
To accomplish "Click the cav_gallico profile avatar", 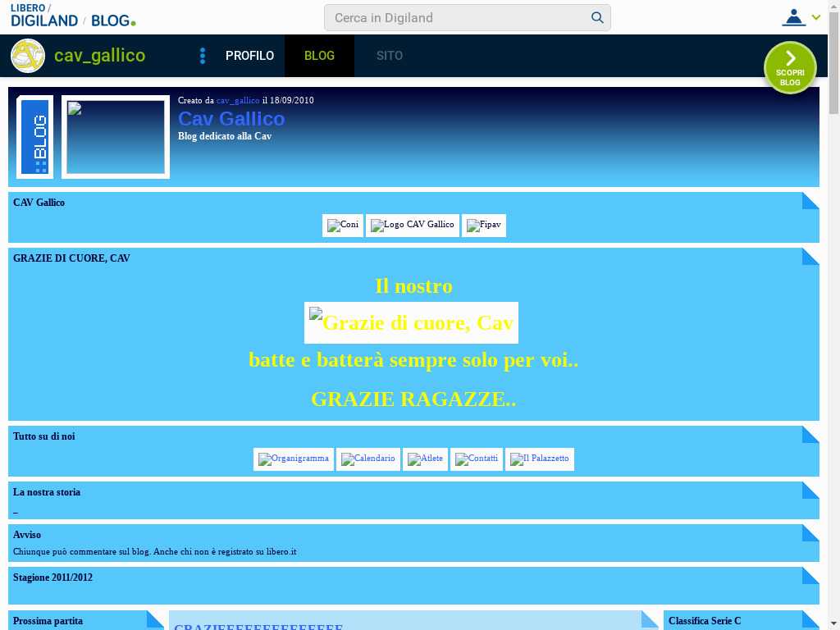I will [28, 56].
